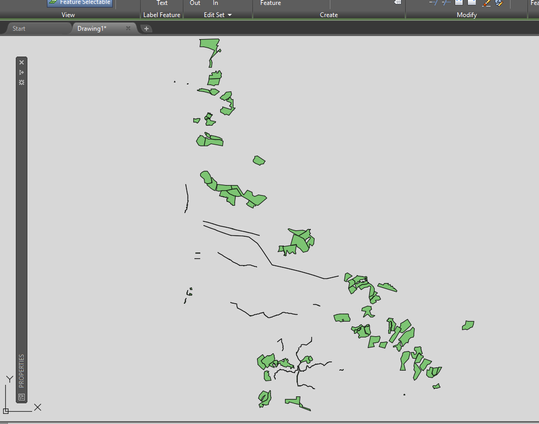Click the View panel title
The height and width of the screenshot is (424, 539).
click(68, 15)
